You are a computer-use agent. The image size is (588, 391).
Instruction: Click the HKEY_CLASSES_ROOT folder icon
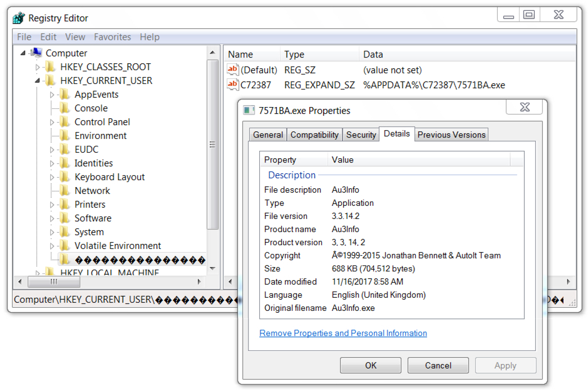[x=50, y=67]
